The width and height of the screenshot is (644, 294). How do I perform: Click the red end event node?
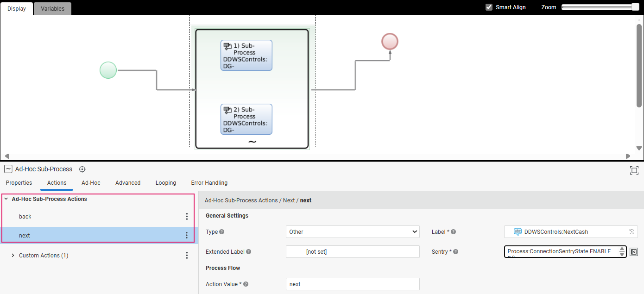[x=390, y=41]
